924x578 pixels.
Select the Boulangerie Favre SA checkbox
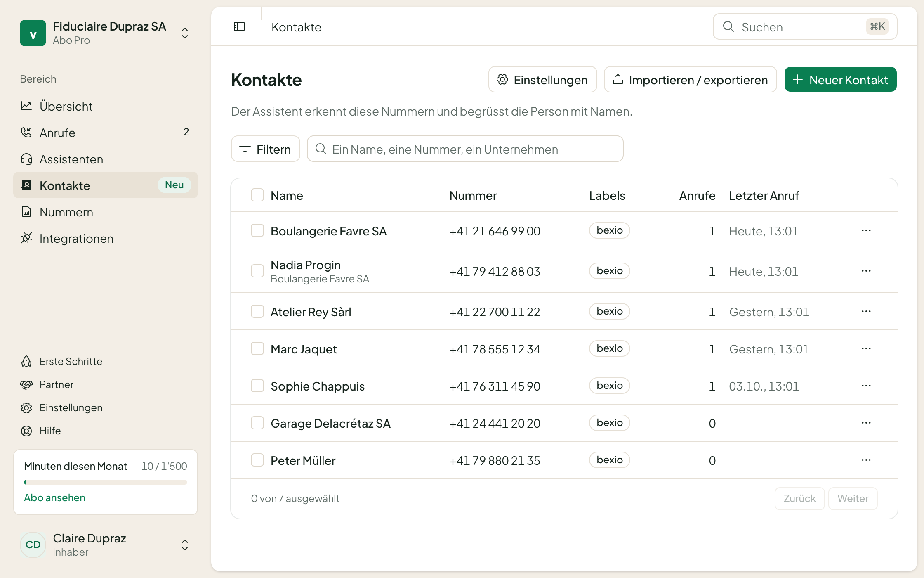point(257,230)
